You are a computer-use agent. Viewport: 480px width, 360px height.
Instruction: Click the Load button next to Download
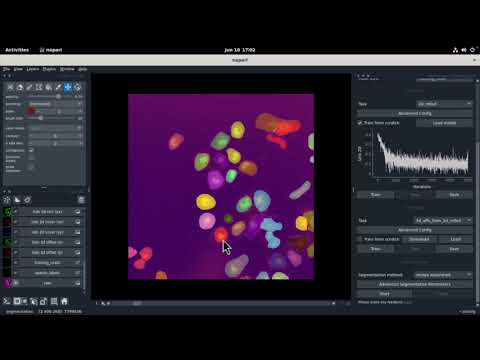456,239
